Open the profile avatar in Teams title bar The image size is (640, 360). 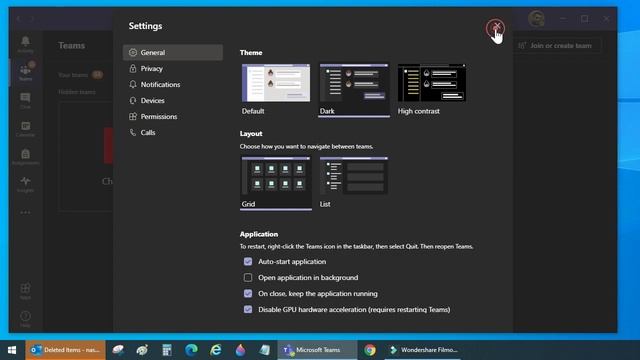click(x=536, y=19)
